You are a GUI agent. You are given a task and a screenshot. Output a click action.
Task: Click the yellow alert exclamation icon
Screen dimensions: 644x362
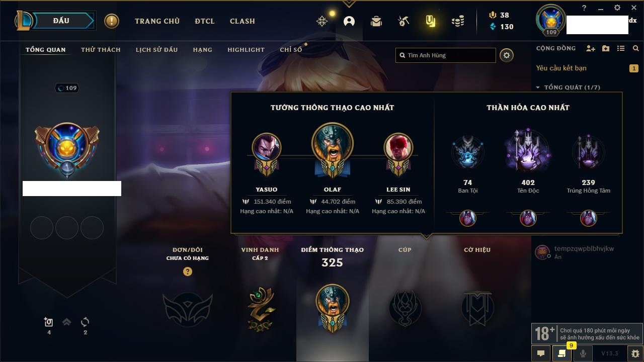(x=112, y=21)
